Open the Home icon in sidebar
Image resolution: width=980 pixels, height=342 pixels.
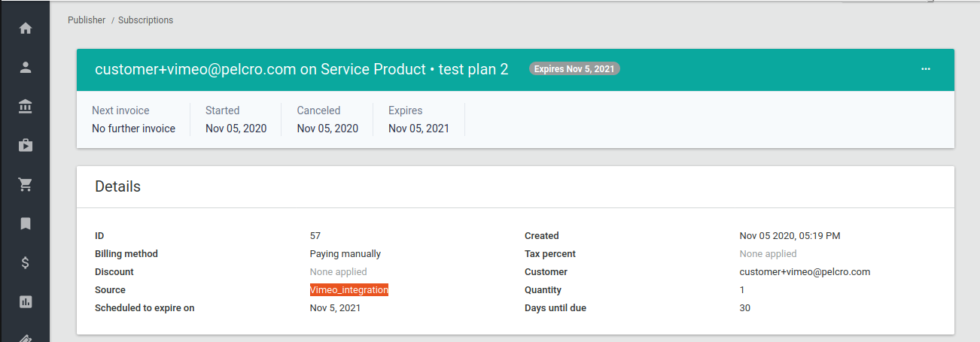(26, 29)
